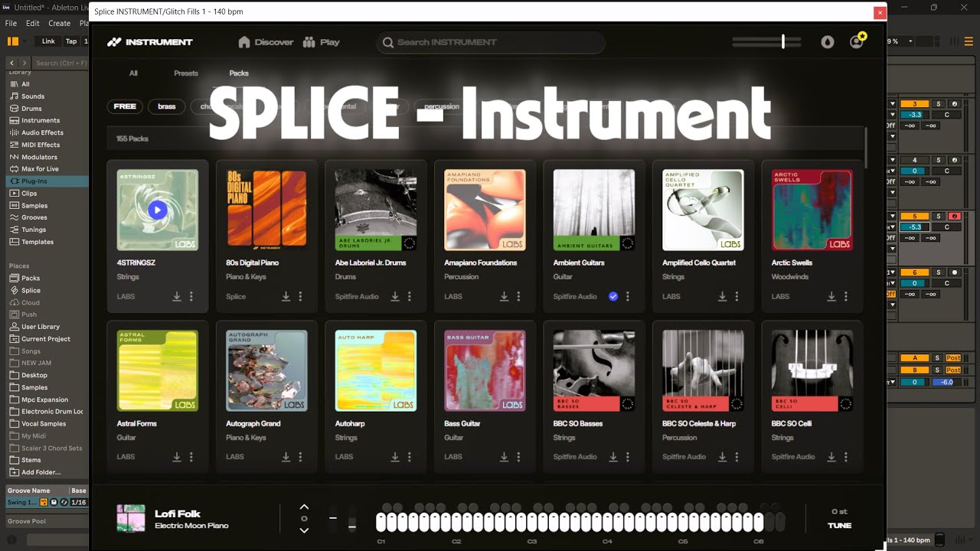Download the Astral Forms pack
This screenshot has width=980, height=551.
click(177, 457)
